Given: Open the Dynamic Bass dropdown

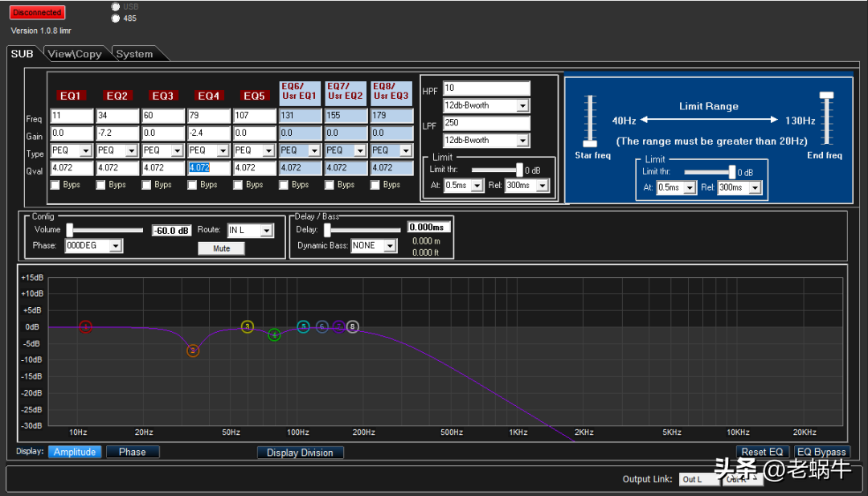Looking at the screenshot, I should click(x=390, y=245).
